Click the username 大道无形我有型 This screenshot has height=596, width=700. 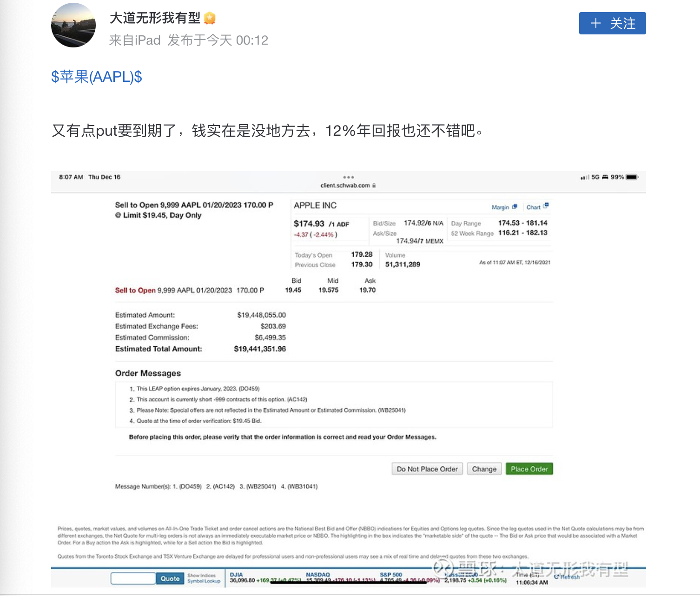pos(155,18)
